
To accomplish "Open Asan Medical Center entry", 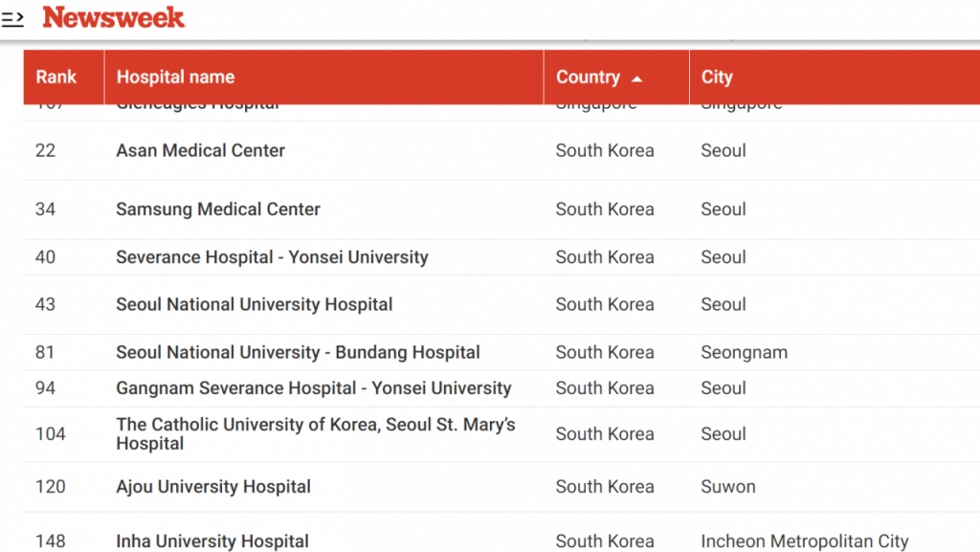I will [x=199, y=150].
